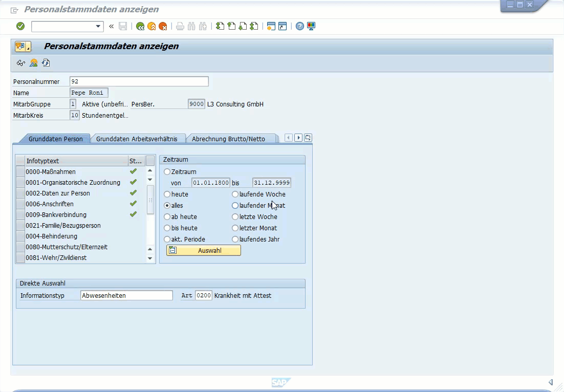Click the Infotyptext column header
The image size is (564, 392).
(77, 161)
